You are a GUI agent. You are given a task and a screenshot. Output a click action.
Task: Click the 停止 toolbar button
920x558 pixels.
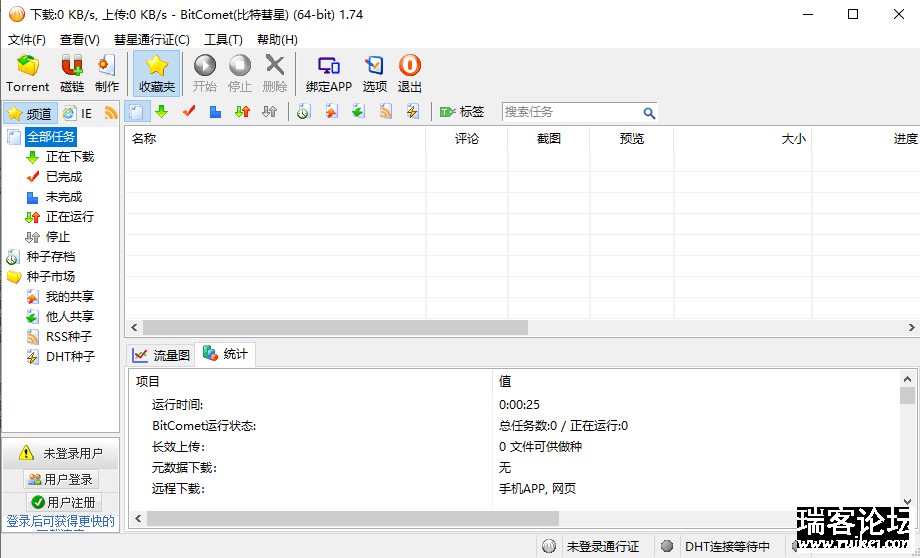(239, 73)
